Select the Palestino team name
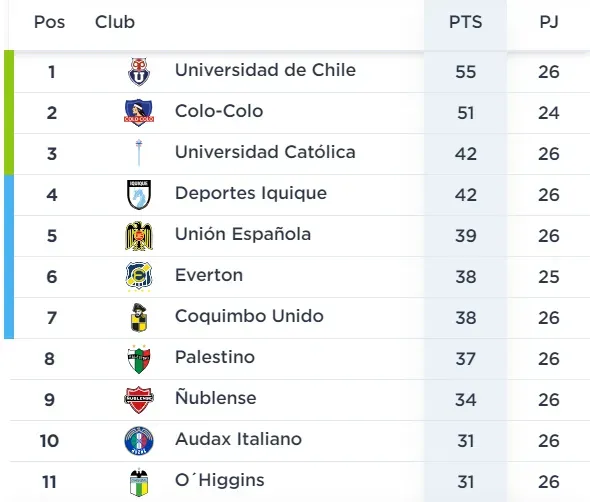 click(215, 357)
